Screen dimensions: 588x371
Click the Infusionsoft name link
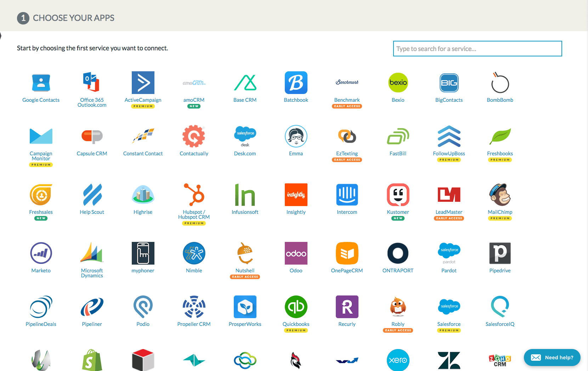click(x=245, y=212)
